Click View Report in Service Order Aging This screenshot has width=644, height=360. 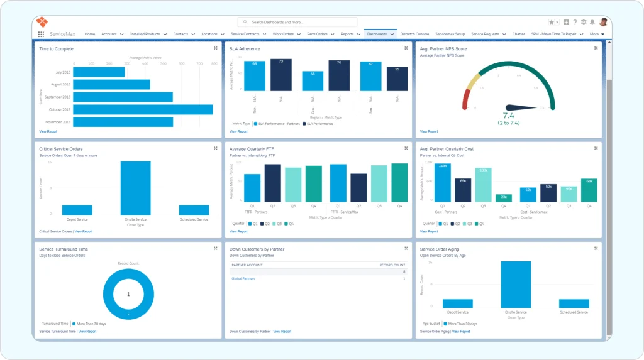(461, 332)
